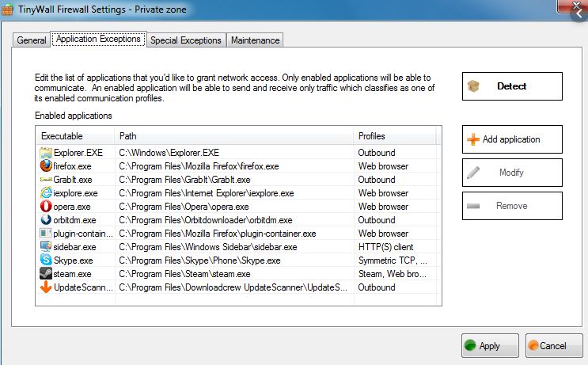588x365 pixels.
Task: Select the UpdateScann... entry
Action: click(x=83, y=287)
